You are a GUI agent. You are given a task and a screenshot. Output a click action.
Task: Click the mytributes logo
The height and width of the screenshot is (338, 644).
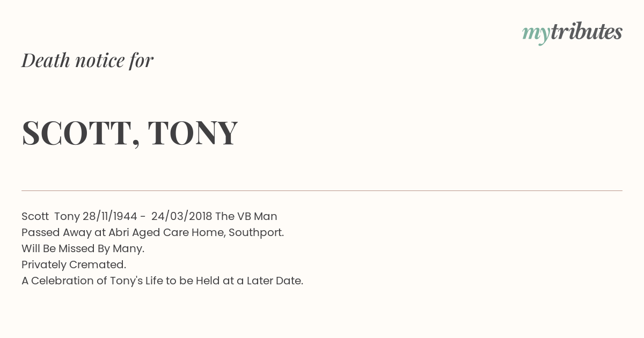point(572,33)
